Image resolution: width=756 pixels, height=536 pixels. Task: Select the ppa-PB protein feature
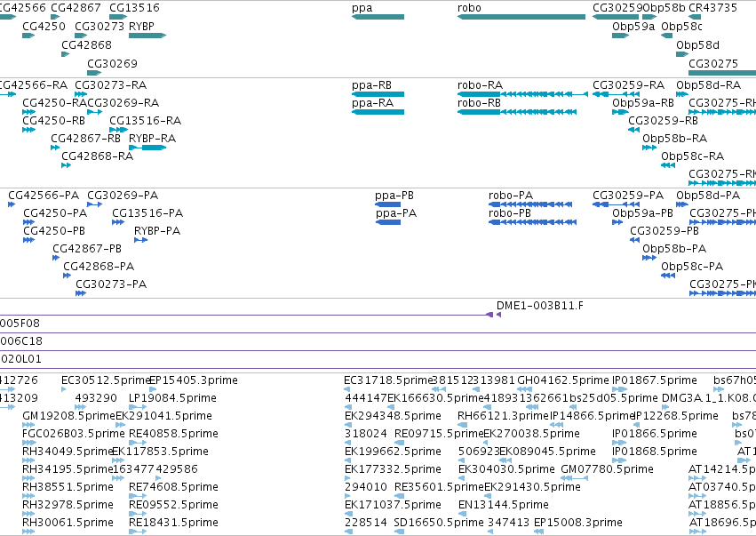click(x=387, y=204)
